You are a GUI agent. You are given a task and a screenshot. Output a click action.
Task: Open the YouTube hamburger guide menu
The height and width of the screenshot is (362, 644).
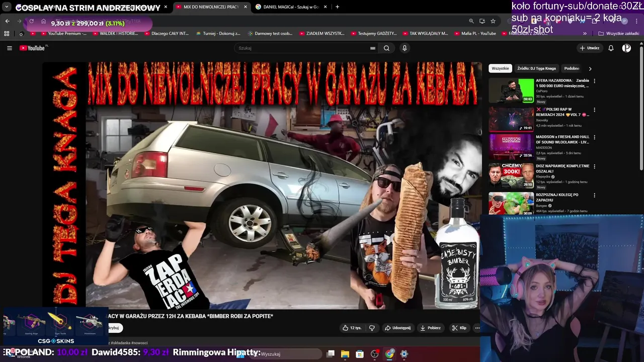click(x=10, y=48)
